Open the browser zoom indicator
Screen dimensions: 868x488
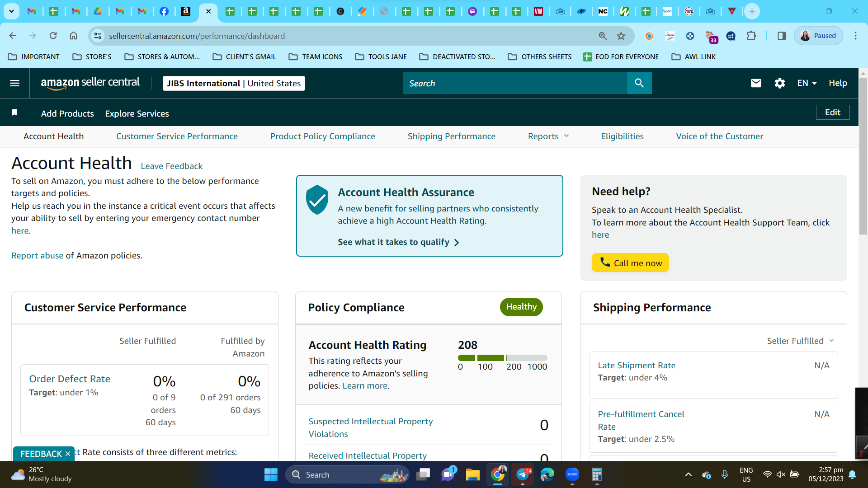[603, 36]
